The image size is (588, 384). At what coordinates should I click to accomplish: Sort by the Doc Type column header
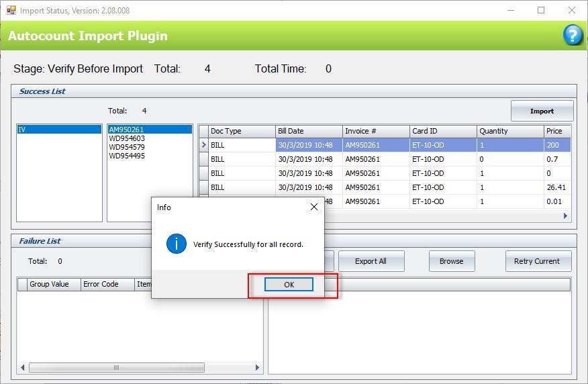pos(242,131)
